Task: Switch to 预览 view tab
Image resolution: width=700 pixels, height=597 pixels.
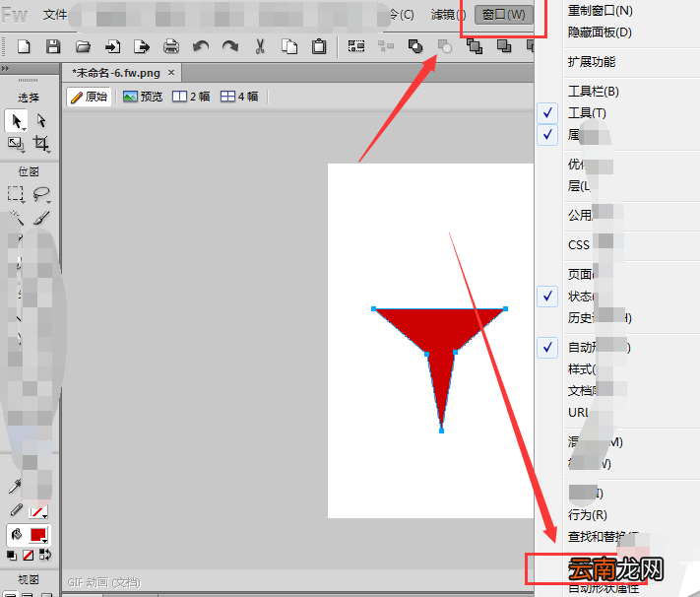Action: click(x=143, y=97)
